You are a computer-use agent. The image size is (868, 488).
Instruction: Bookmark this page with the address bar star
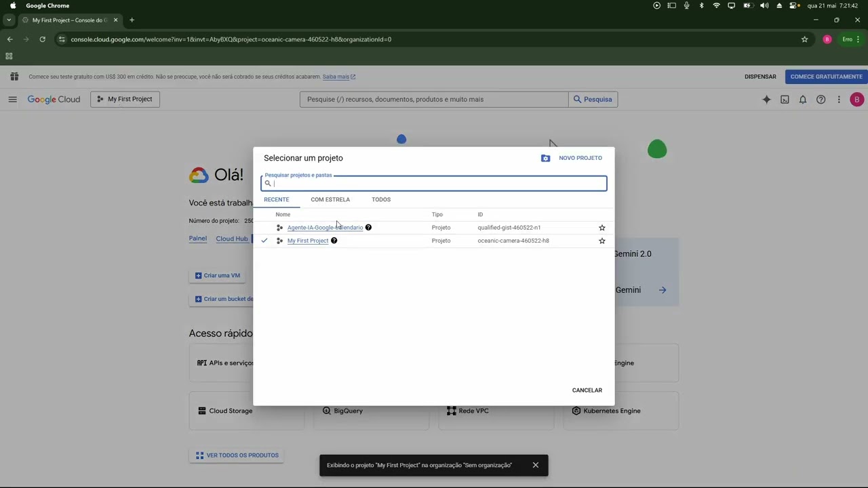click(x=804, y=39)
